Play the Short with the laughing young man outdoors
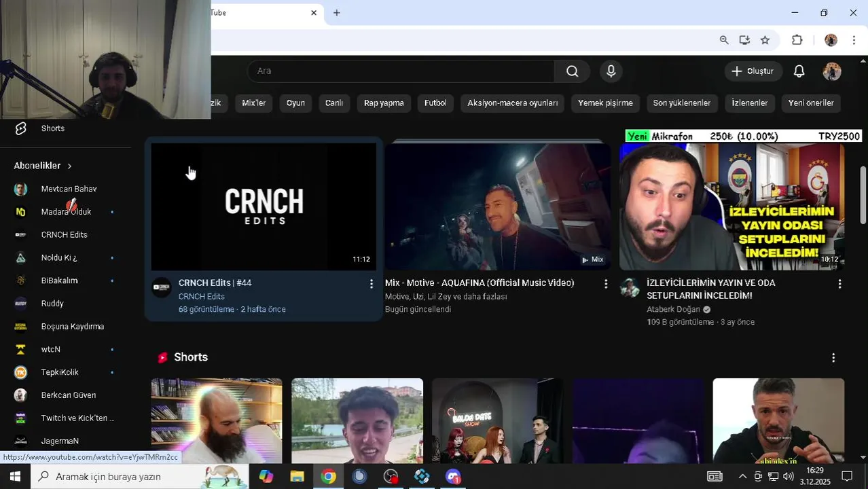Viewport: 868px width, 489px height. [357, 420]
